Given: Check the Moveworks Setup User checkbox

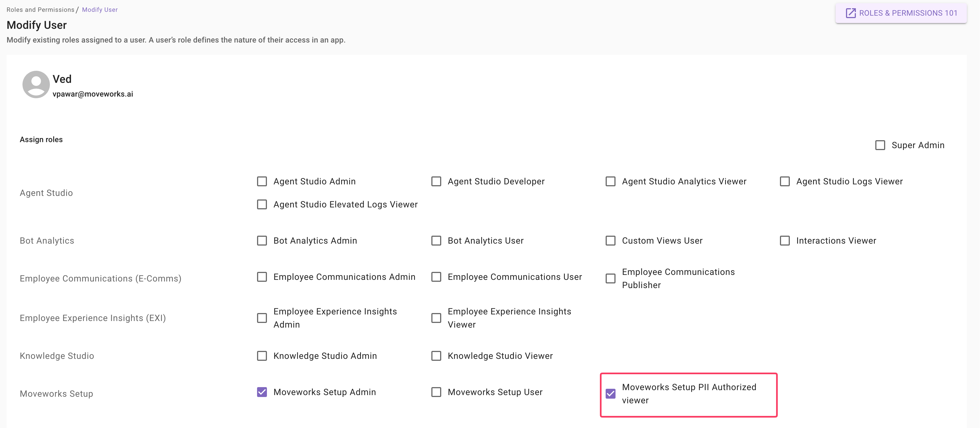Looking at the screenshot, I should click(x=436, y=392).
